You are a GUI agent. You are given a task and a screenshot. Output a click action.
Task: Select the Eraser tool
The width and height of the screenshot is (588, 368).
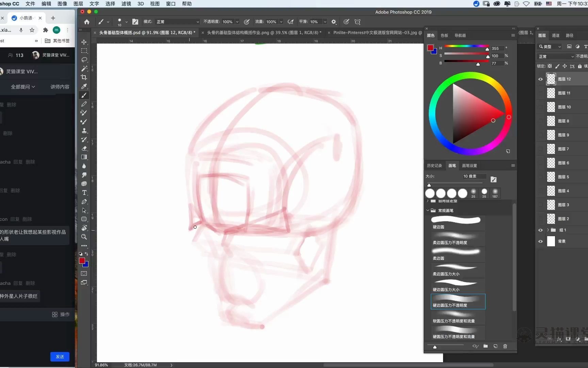pyautogui.click(x=84, y=148)
